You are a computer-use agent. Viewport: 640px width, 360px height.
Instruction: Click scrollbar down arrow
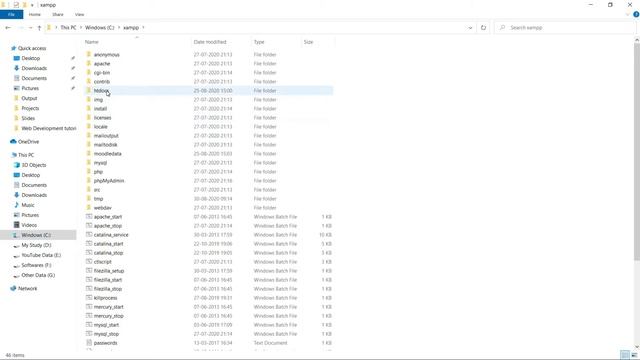pyautogui.click(x=637, y=347)
